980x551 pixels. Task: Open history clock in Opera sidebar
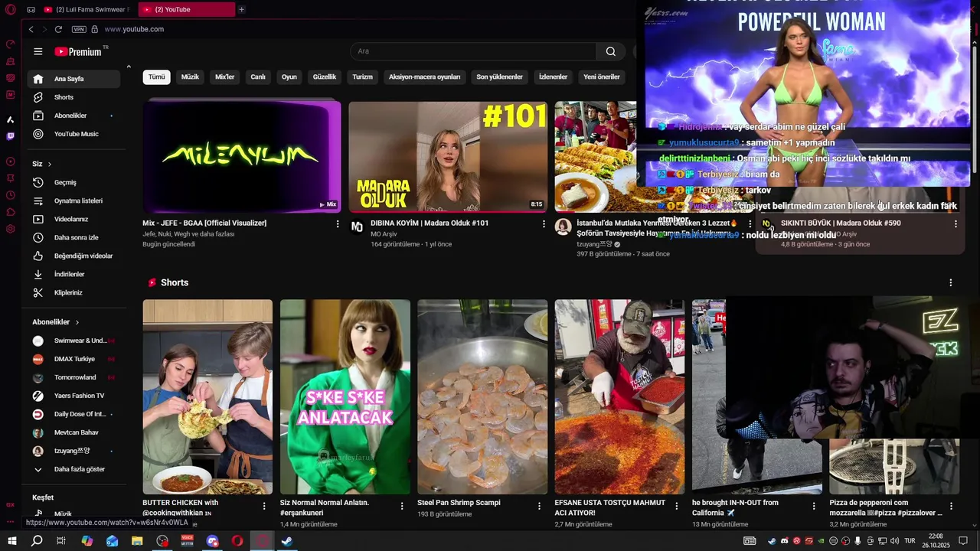[x=11, y=195]
